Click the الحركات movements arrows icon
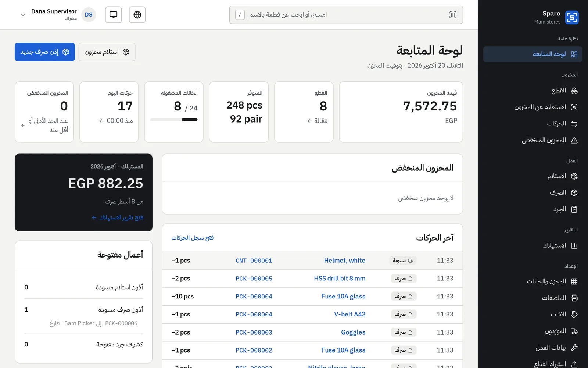This screenshot has height=368, width=588. point(574,124)
